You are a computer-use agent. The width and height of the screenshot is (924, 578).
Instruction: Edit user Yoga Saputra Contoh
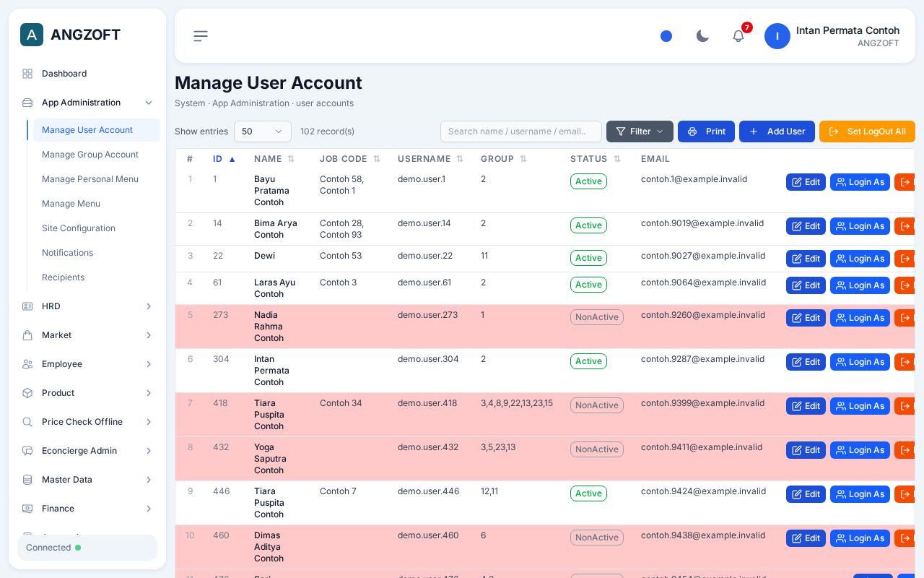(x=806, y=450)
